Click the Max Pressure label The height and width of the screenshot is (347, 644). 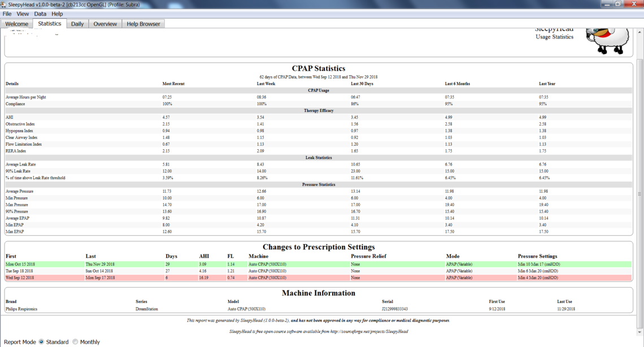(x=17, y=205)
